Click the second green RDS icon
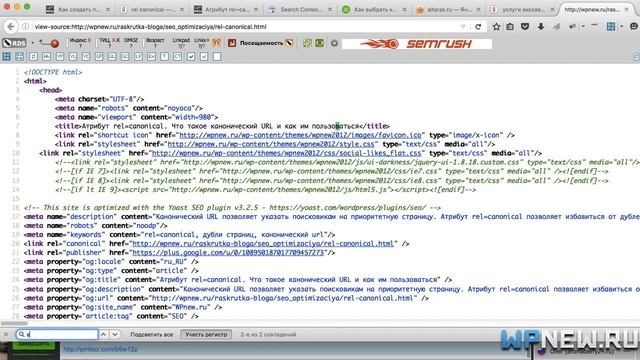Screen dimensions: 640x360 tap(320, 43)
